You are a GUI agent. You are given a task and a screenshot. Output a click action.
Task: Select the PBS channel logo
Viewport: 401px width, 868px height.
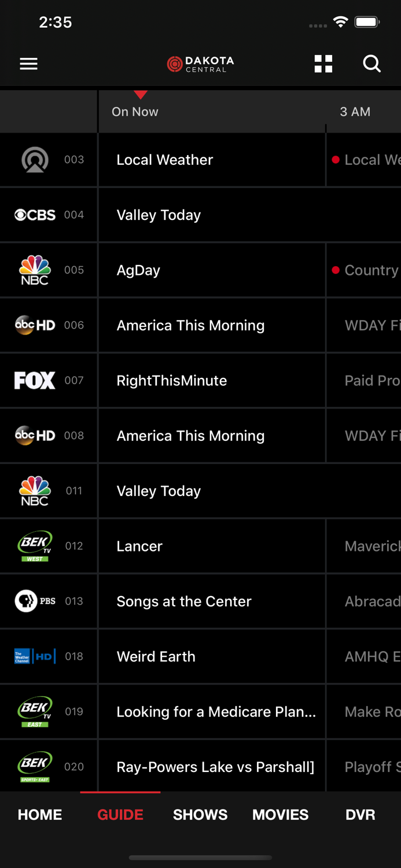tap(34, 601)
